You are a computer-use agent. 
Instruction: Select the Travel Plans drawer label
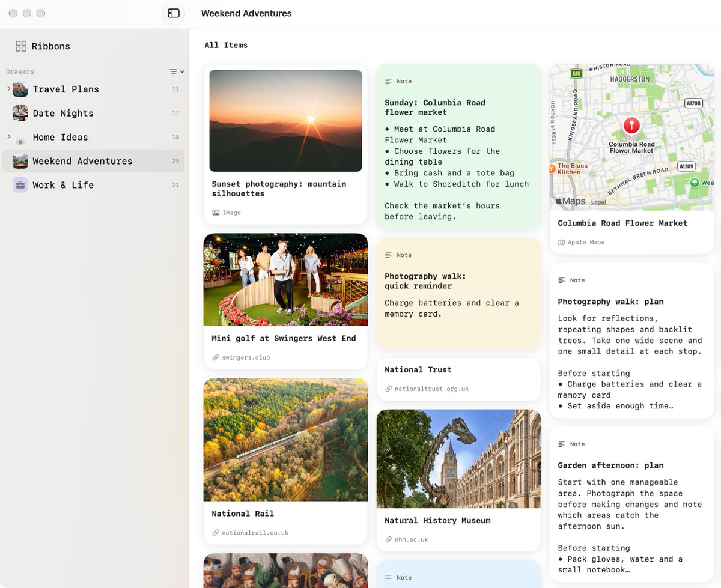point(66,89)
